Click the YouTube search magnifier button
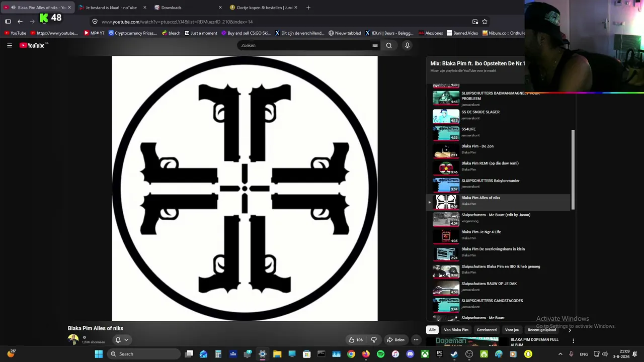The height and width of the screenshot is (362, 644). (x=389, y=45)
